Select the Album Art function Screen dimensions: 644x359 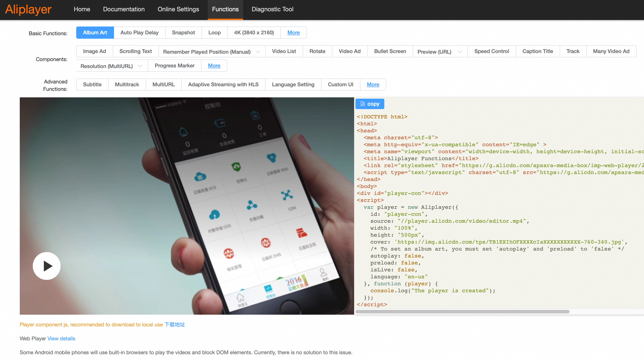point(95,33)
